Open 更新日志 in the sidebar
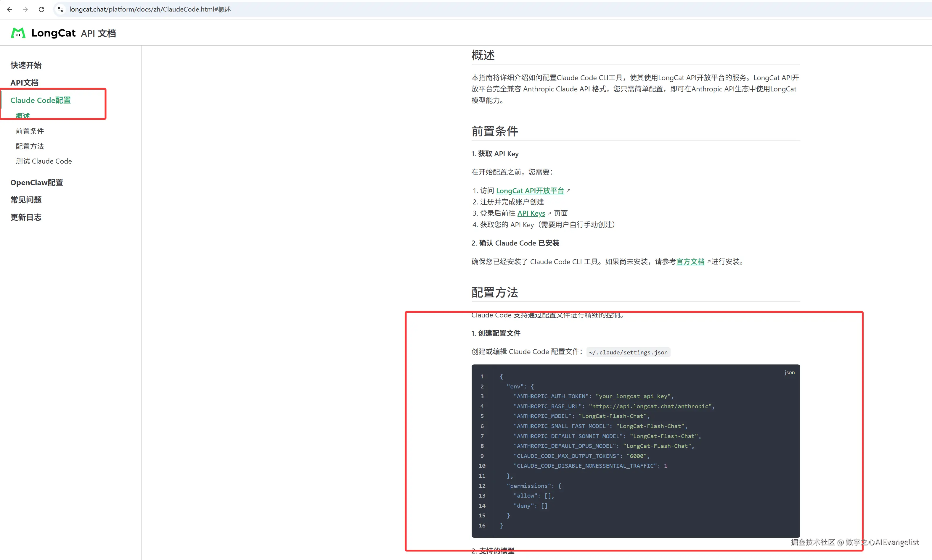This screenshot has height=560, width=932. 26,217
